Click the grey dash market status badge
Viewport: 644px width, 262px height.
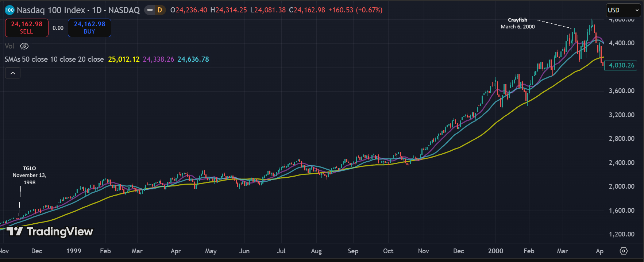click(x=150, y=10)
